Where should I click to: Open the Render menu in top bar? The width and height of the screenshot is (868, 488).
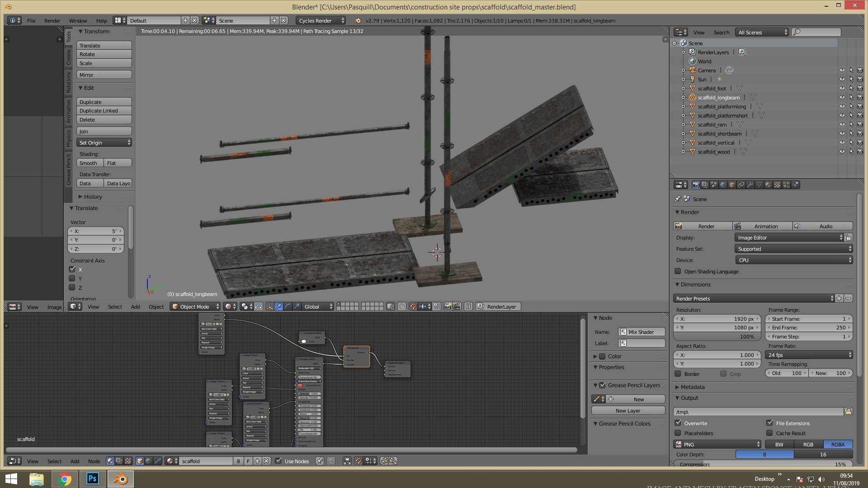point(52,20)
